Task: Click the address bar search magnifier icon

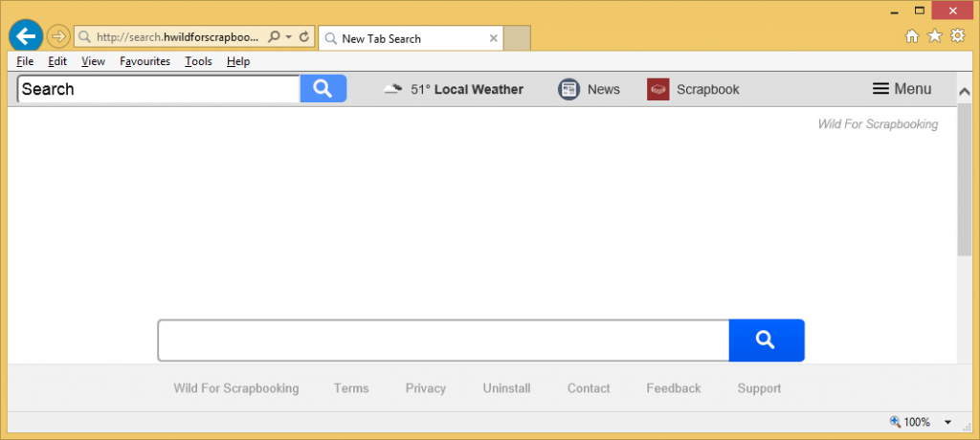Action: click(x=273, y=37)
